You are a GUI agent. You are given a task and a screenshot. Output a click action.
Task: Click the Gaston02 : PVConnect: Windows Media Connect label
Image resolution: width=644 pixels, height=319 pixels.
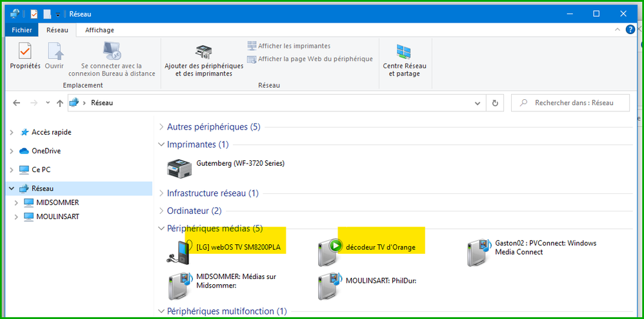(x=546, y=247)
